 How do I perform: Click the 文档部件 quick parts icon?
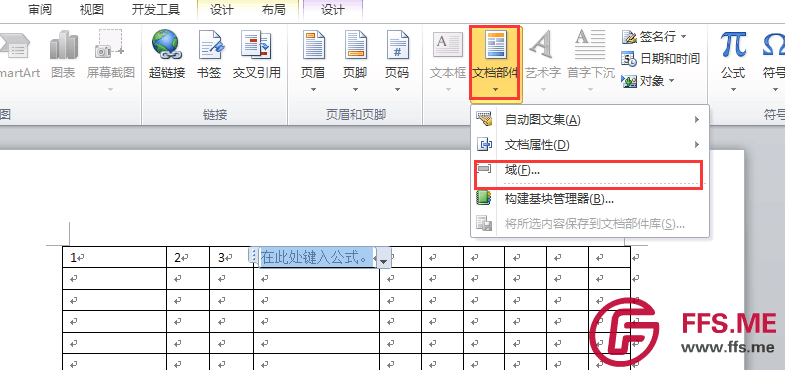click(496, 44)
